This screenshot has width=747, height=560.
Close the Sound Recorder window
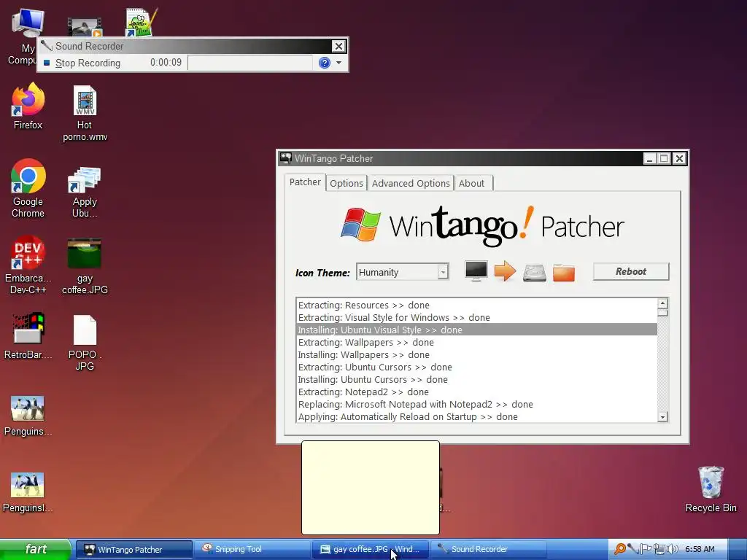click(338, 46)
